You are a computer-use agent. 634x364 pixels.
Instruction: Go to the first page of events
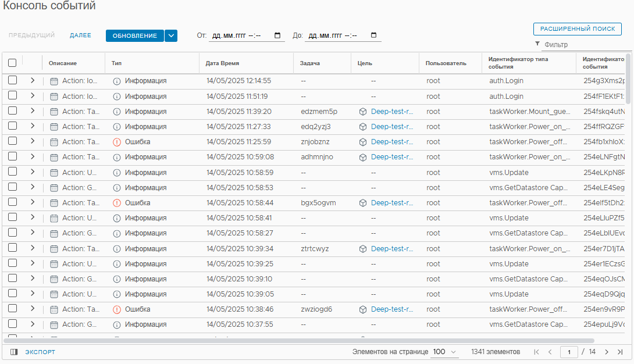click(536, 352)
